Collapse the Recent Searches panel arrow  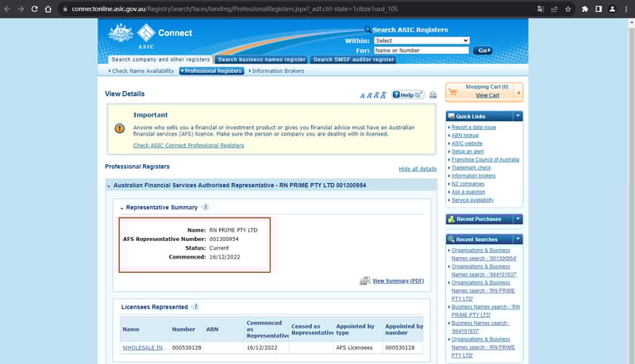pyautogui.click(x=518, y=239)
